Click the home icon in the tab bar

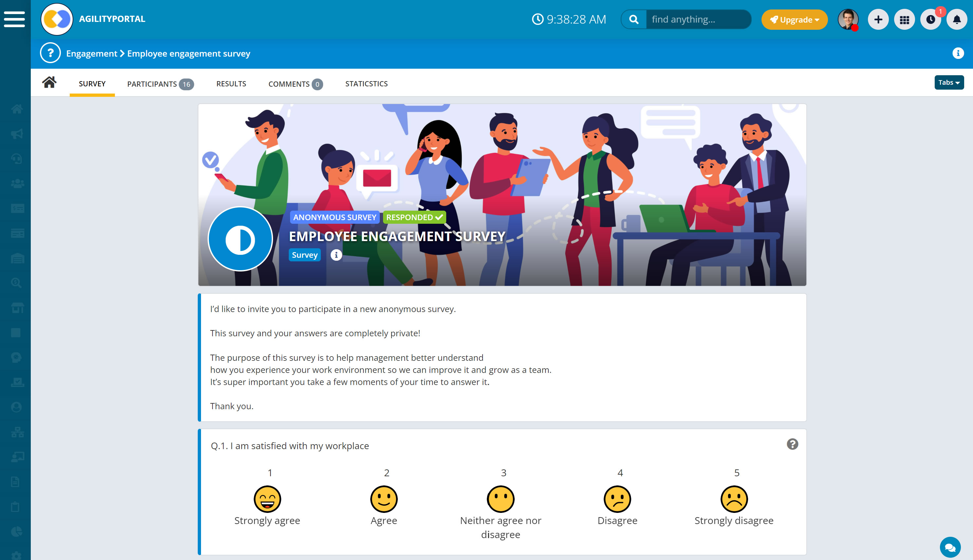49,82
